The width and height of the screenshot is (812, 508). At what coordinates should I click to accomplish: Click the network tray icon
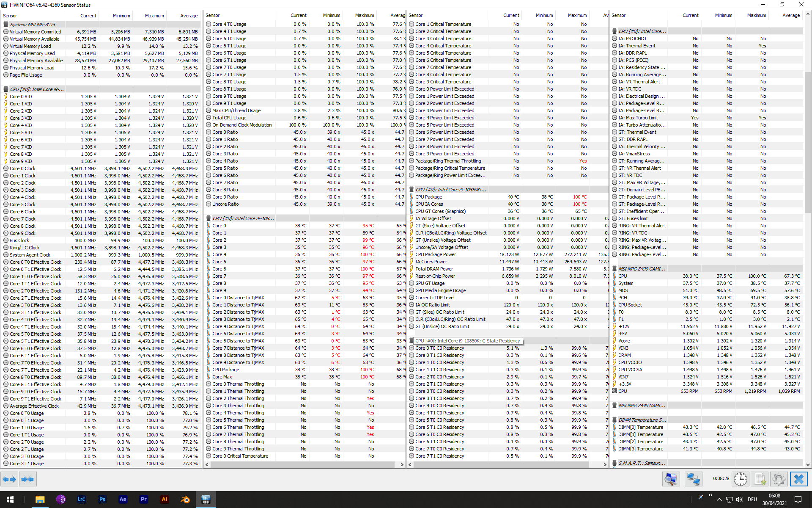coord(729,500)
